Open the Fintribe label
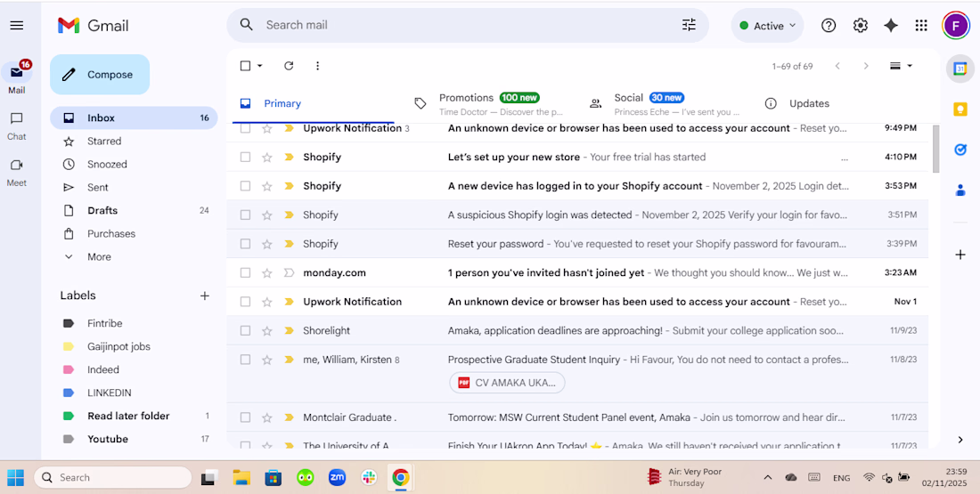This screenshot has height=494, width=980. pos(104,323)
